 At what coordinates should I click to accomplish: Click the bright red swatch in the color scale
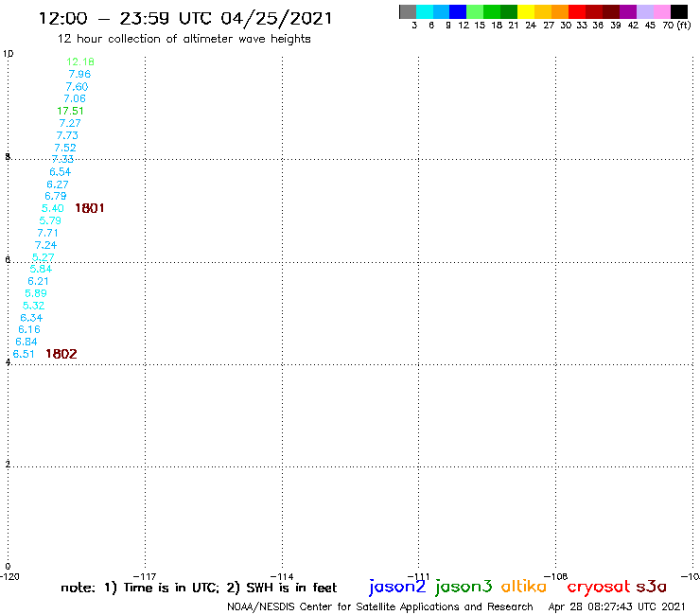tap(577, 11)
